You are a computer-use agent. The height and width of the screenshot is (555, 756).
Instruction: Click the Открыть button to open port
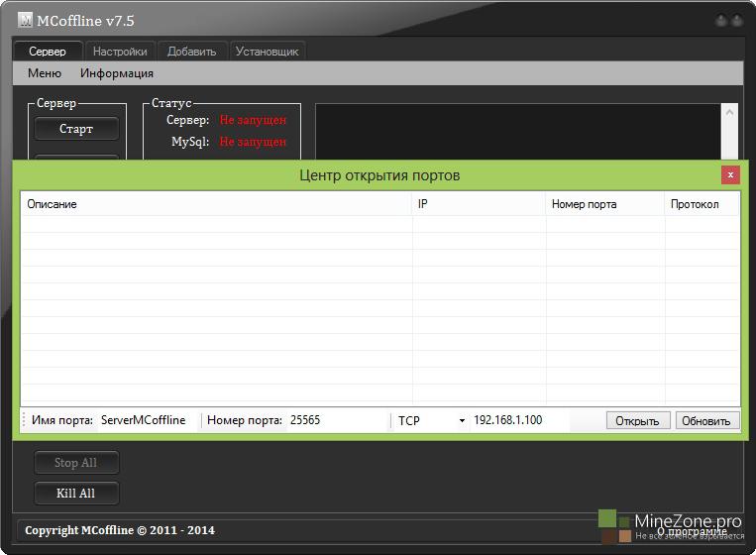(x=637, y=421)
